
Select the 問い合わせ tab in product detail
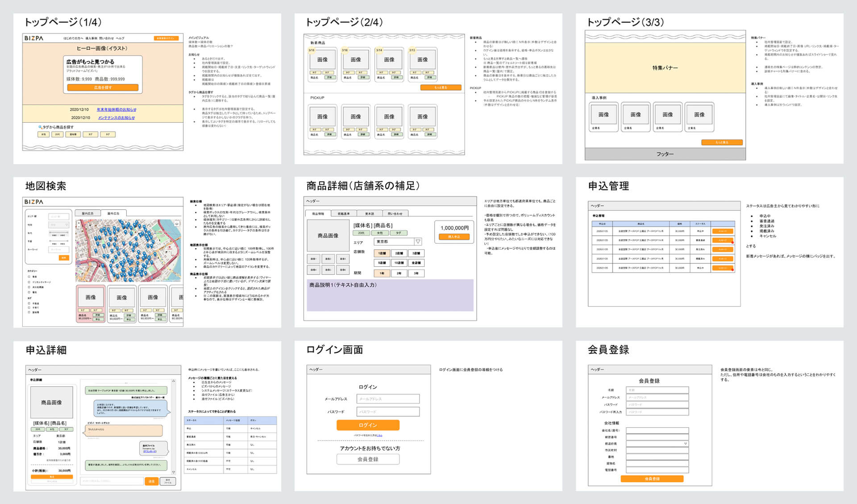point(395,213)
